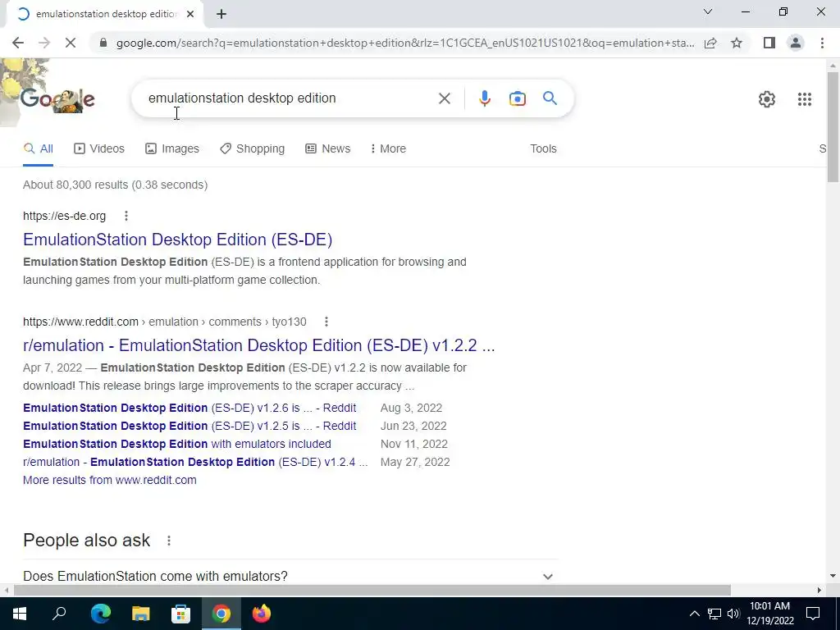Open the site security lock icon
Screen dimensions: 840x630
click(103, 43)
